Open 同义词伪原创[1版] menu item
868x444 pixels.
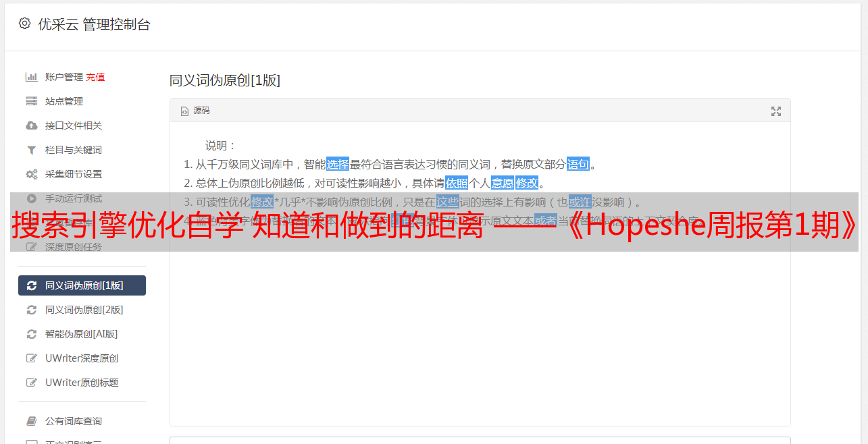click(82, 285)
